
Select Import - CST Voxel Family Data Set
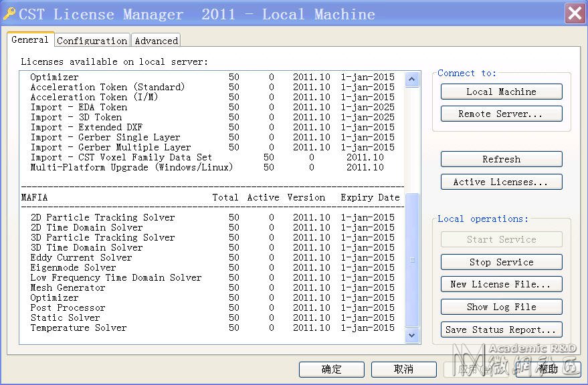(x=207, y=158)
